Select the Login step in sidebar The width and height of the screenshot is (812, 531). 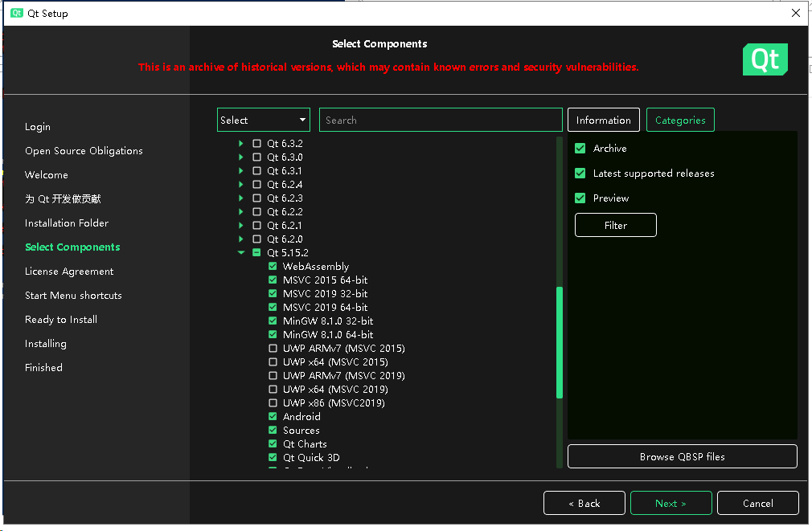(x=38, y=127)
